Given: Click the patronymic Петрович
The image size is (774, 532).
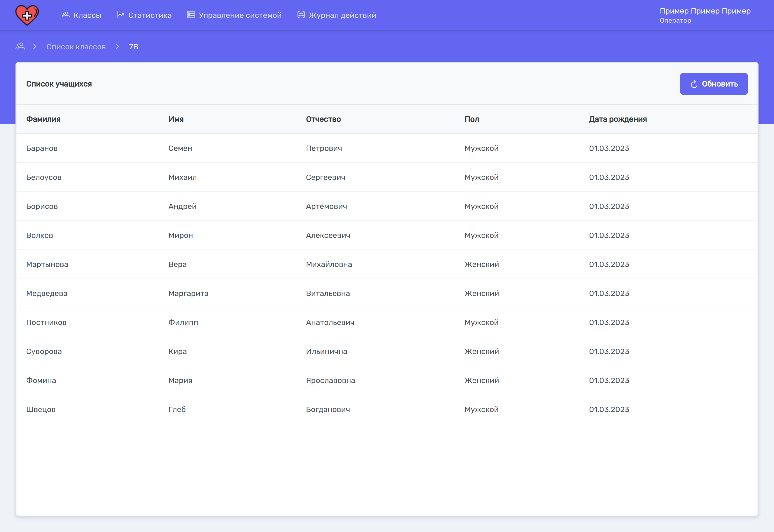Looking at the screenshot, I should click(324, 148).
